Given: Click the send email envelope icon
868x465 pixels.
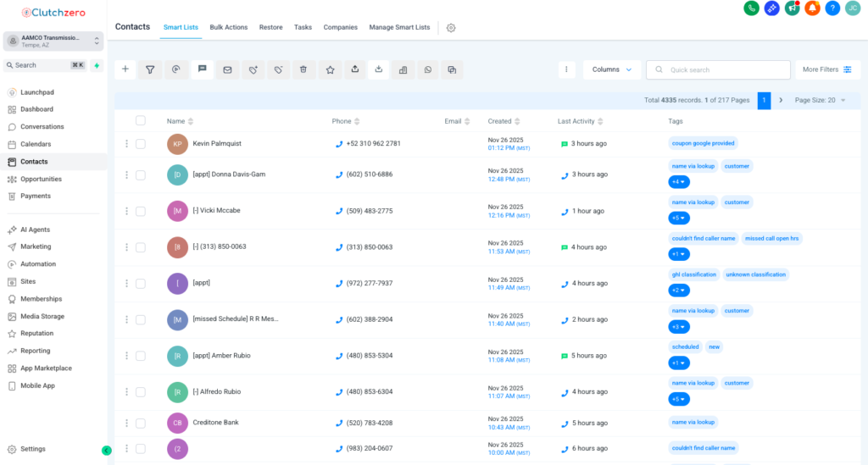Looking at the screenshot, I should [x=227, y=69].
